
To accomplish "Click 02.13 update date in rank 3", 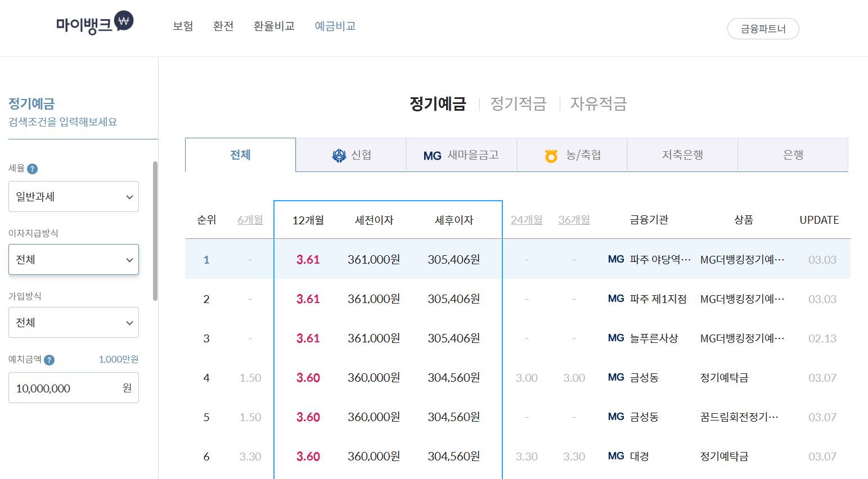I will point(822,338).
